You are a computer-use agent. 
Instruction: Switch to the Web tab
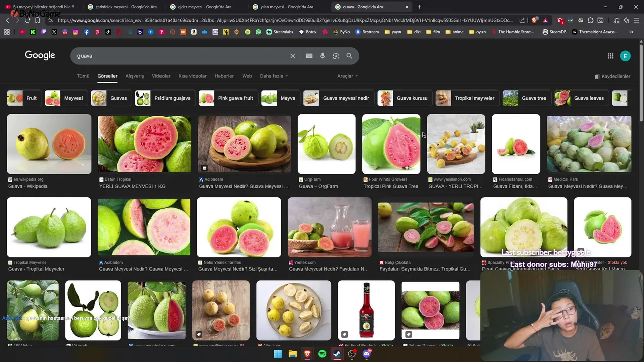pyautogui.click(x=247, y=76)
